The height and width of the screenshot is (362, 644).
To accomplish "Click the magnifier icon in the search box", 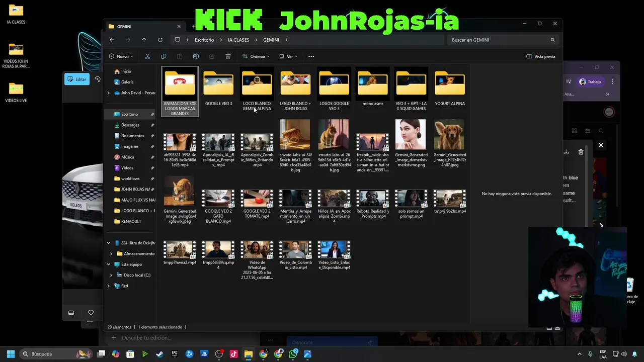I will (552, 40).
